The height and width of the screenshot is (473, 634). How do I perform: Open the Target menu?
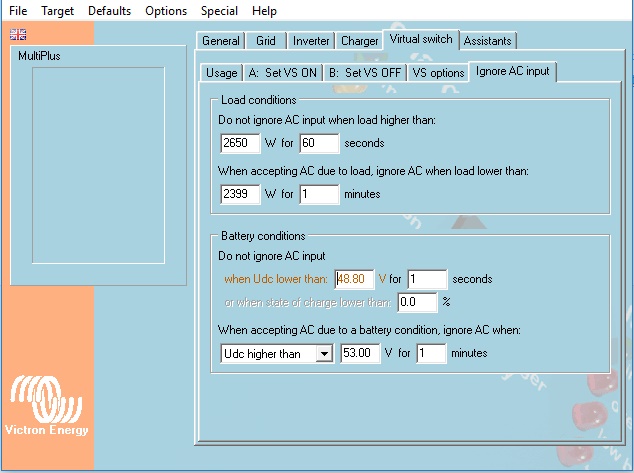(x=57, y=11)
